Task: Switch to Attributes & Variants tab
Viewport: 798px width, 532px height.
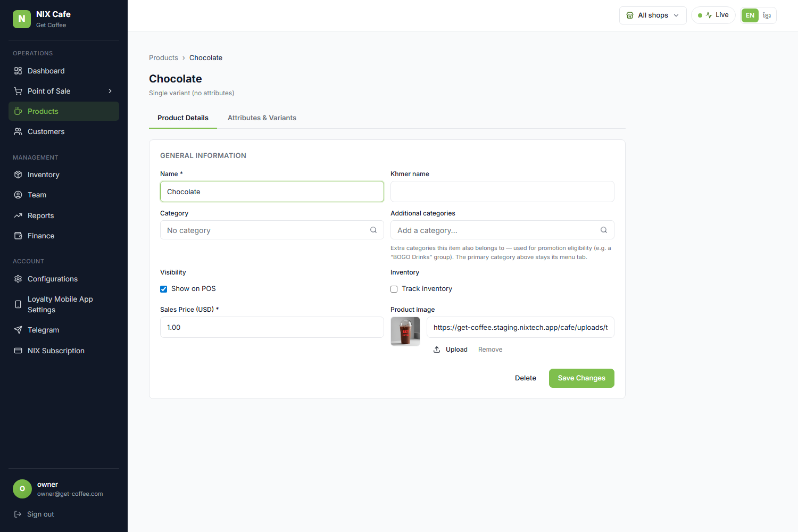Action: pos(262,118)
